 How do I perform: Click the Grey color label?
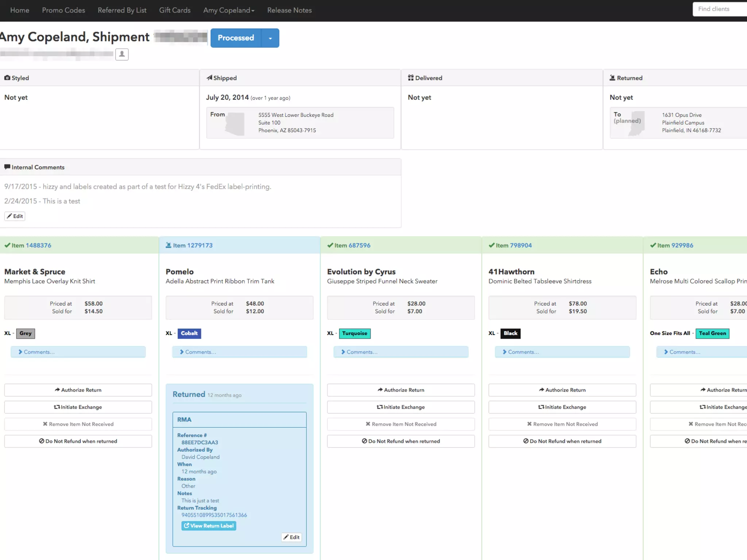[x=26, y=333]
